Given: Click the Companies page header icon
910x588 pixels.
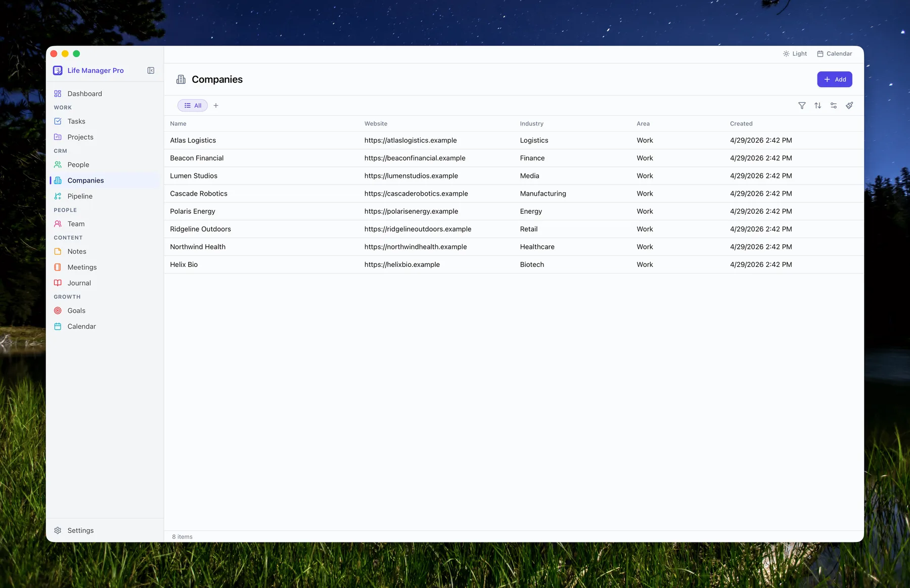Looking at the screenshot, I should click(181, 79).
